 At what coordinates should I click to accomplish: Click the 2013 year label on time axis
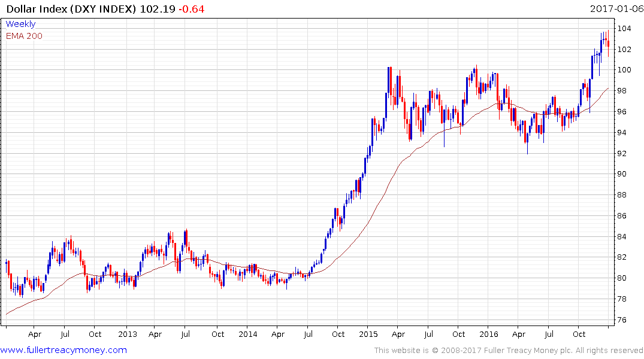(x=128, y=334)
